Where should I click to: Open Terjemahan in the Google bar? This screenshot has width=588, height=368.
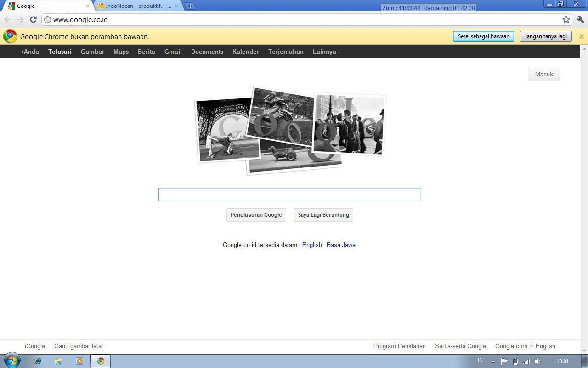[286, 52]
